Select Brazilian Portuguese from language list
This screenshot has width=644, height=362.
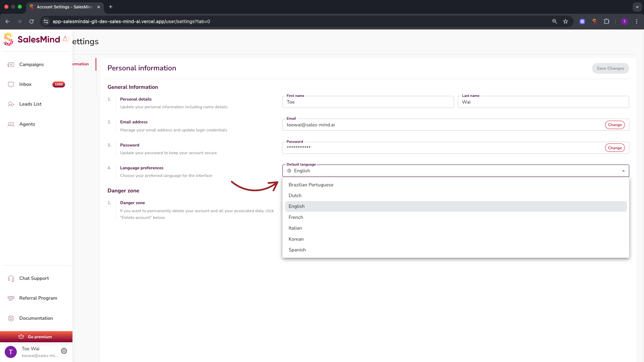point(311,185)
